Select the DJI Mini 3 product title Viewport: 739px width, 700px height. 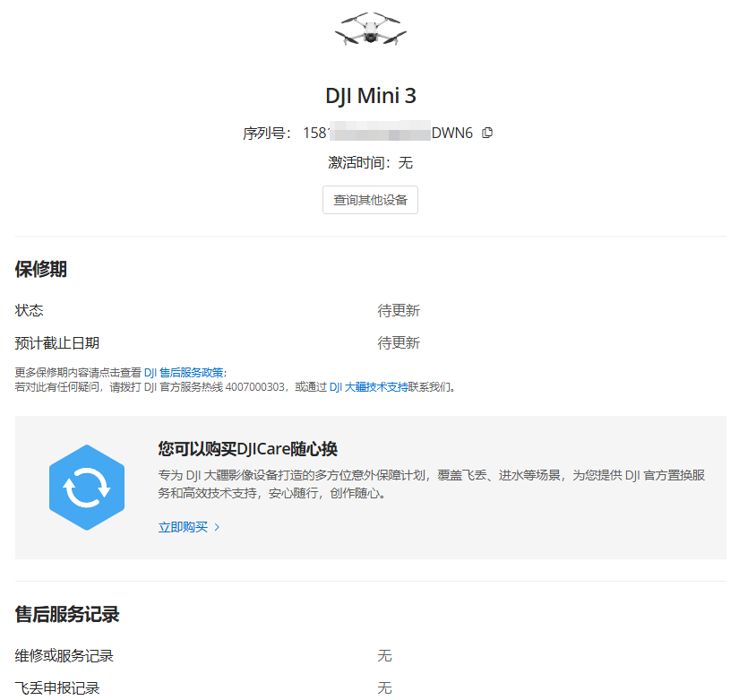pyautogui.click(x=371, y=96)
